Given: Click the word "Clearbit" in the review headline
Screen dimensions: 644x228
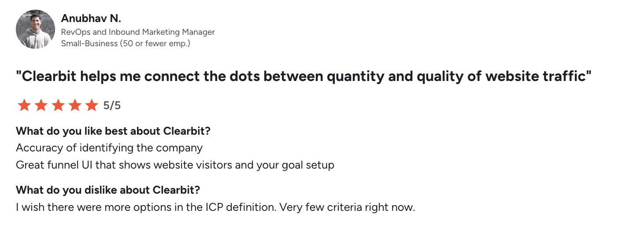Looking at the screenshot, I should click(50, 77).
